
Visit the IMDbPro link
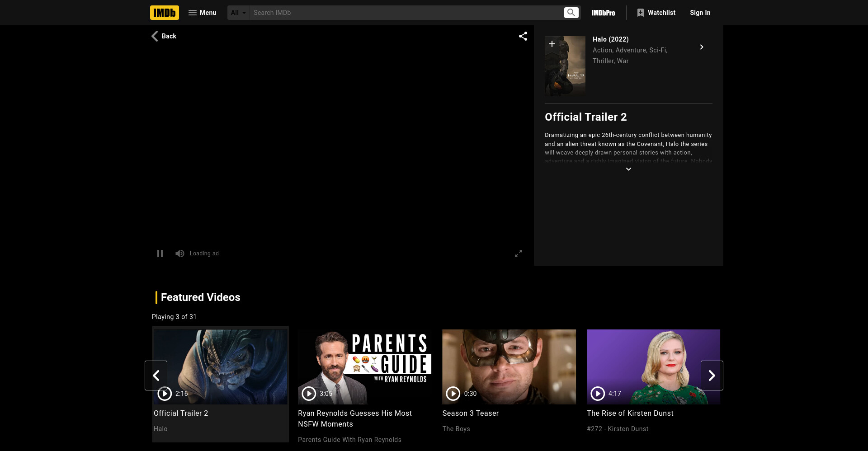click(x=603, y=13)
